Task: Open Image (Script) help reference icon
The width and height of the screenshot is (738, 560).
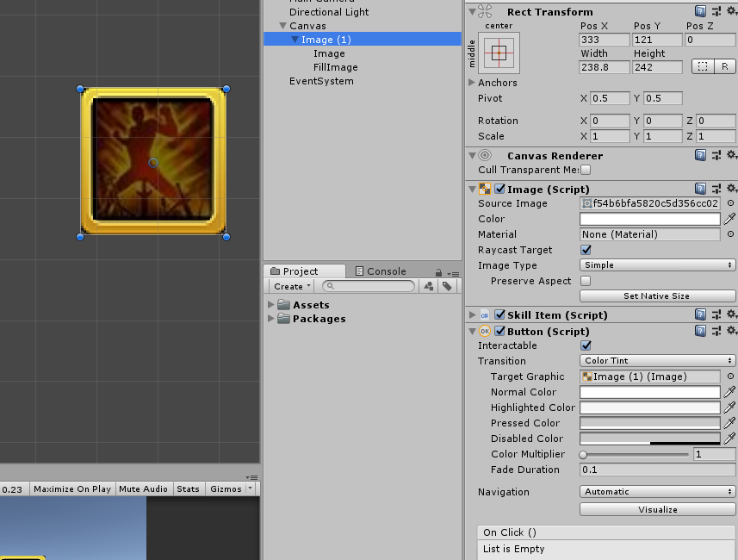Action: (x=700, y=189)
